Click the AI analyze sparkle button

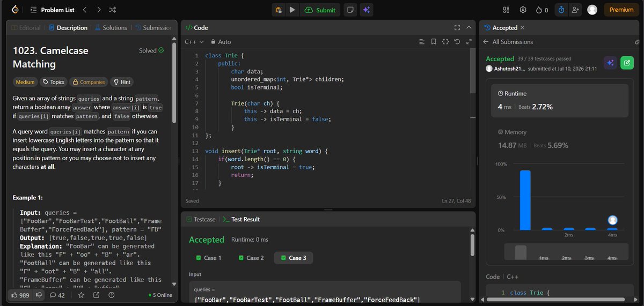click(x=610, y=63)
